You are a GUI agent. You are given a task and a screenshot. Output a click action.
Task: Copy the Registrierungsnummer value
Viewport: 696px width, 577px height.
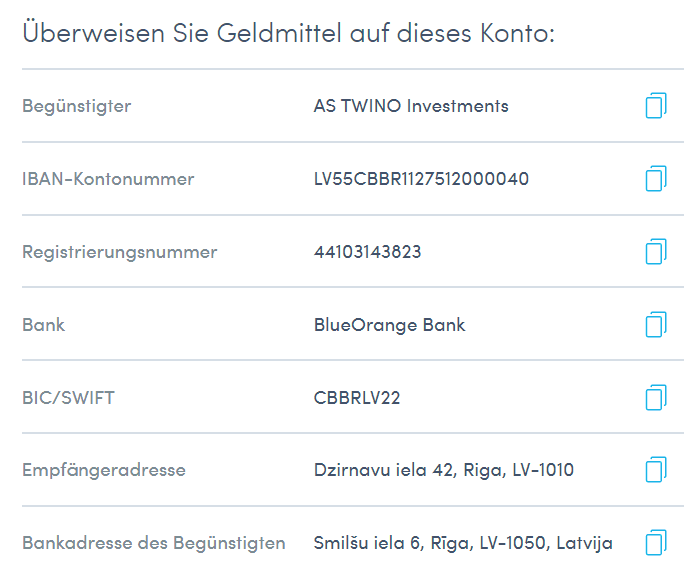pos(656,251)
